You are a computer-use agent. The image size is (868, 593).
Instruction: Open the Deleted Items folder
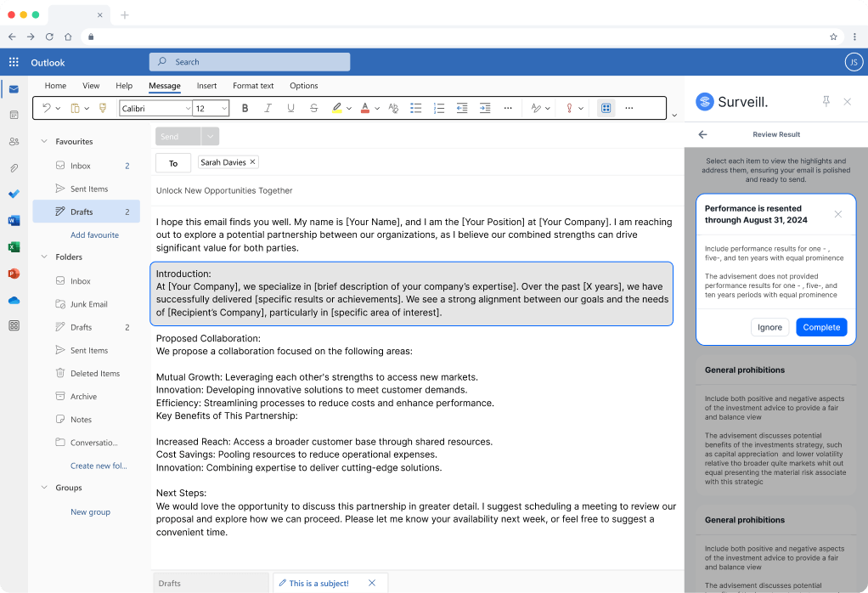[x=87, y=373]
